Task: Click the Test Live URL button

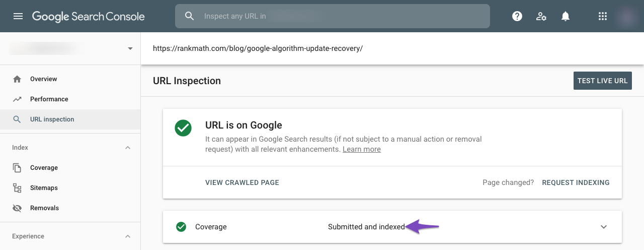Action: 602,81
